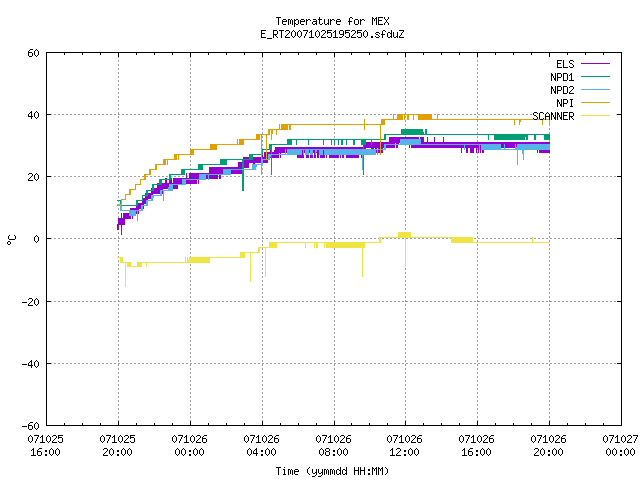
Task: Click the y-axis label 60
Action: [33, 53]
